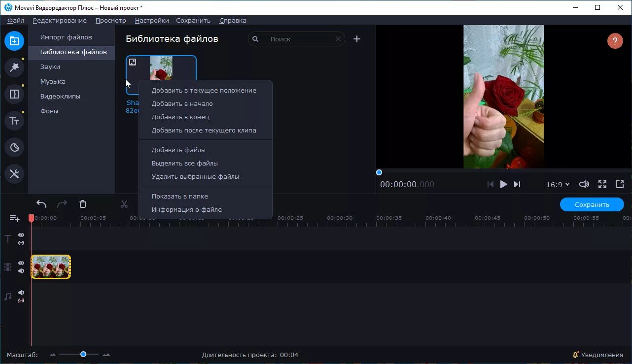Click the volume speaker icon in player
This screenshot has width=632, height=364.
584,184
